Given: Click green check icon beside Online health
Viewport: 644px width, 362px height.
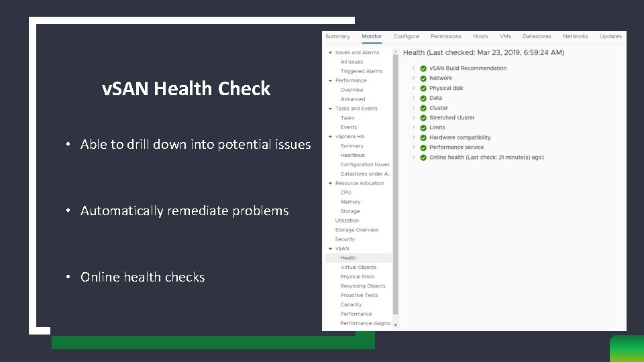Looking at the screenshot, I should tap(423, 158).
